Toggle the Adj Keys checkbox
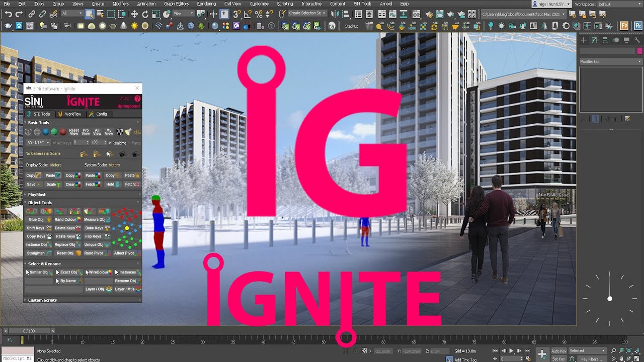644x362 pixels. [54, 143]
